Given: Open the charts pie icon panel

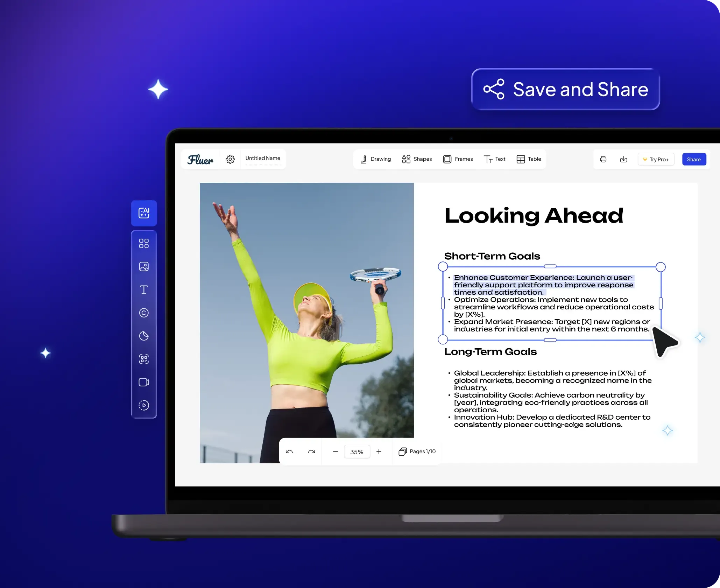Looking at the screenshot, I should pos(144,336).
